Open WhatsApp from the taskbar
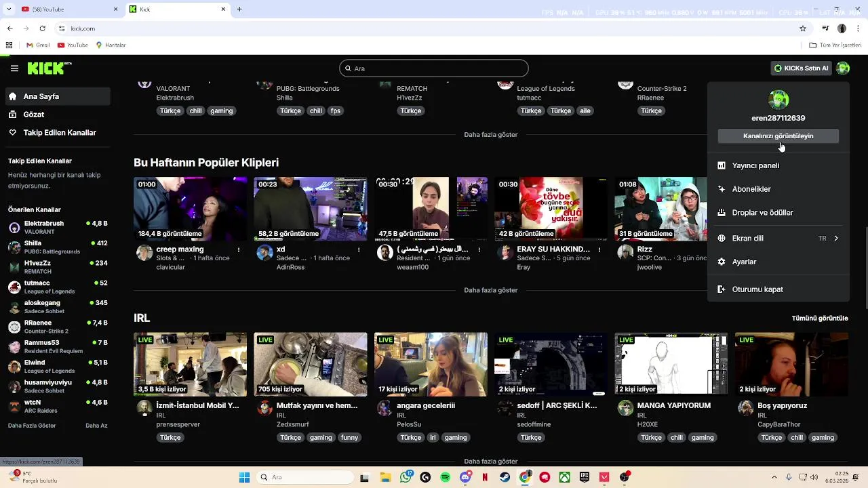This screenshot has width=868, height=488. (406, 477)
